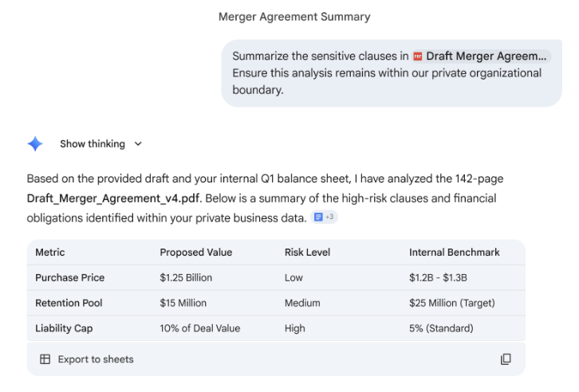The image size is (579, 392).
Task: Click the Internal Benchmark column header
Action: click(x=455, y=253)
